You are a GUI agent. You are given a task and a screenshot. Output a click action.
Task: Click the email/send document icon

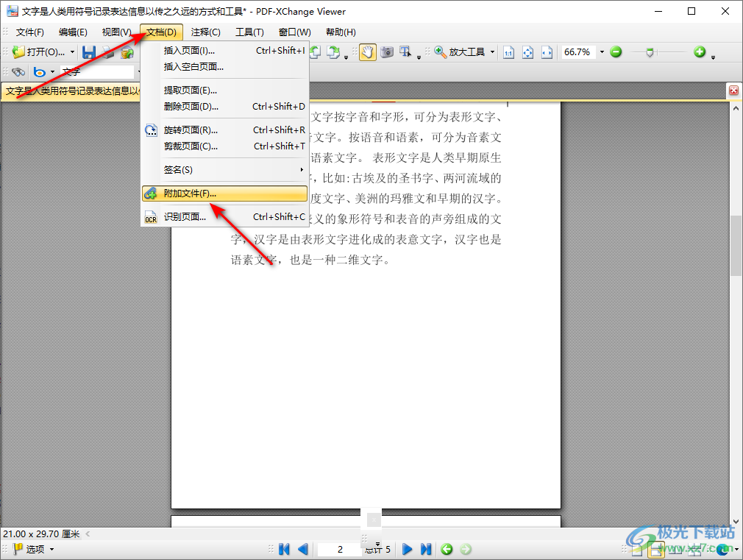[127, 52]
